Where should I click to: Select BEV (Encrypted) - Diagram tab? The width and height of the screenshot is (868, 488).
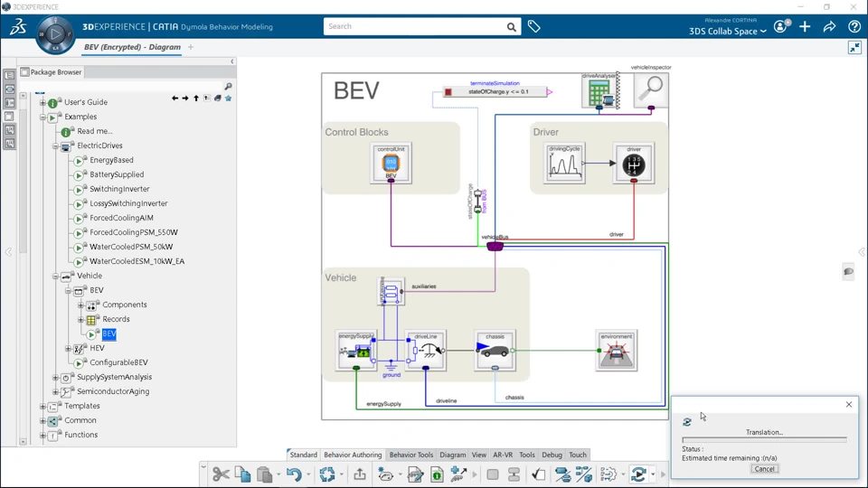click(132, 47)
